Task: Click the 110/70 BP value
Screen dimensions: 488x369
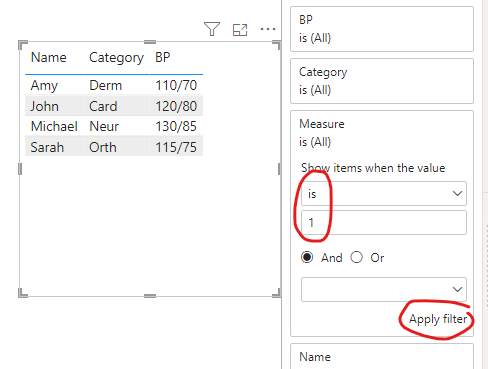Action: [x=176, y=85]
